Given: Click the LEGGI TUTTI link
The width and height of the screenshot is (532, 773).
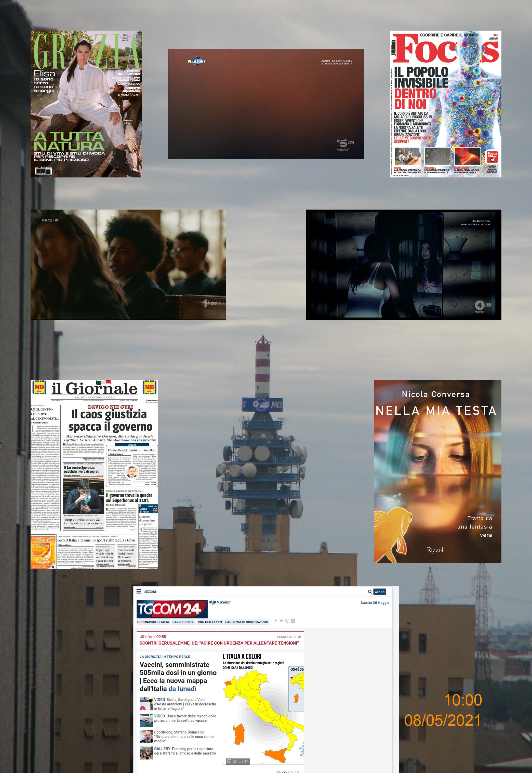Looking at the screenshot, I should [286, 637].
